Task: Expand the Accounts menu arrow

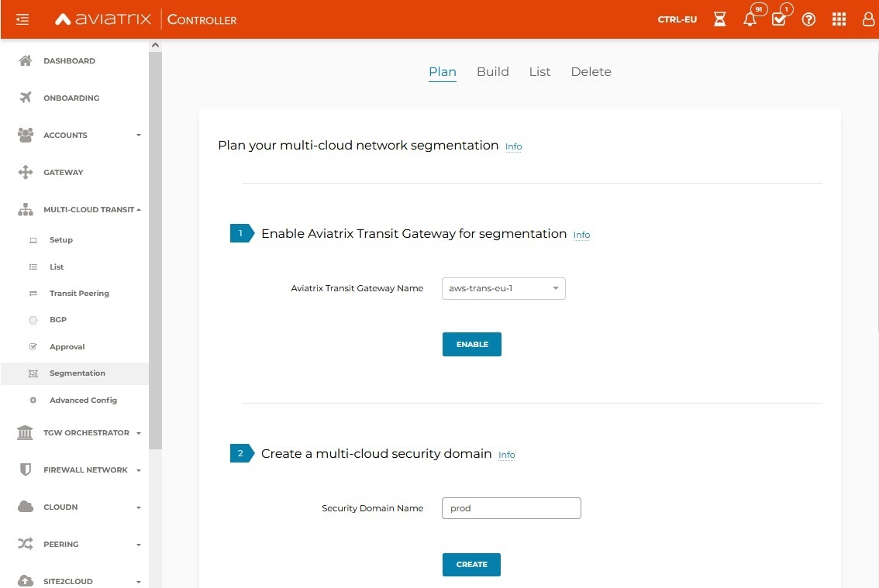Action: point(139,135)
